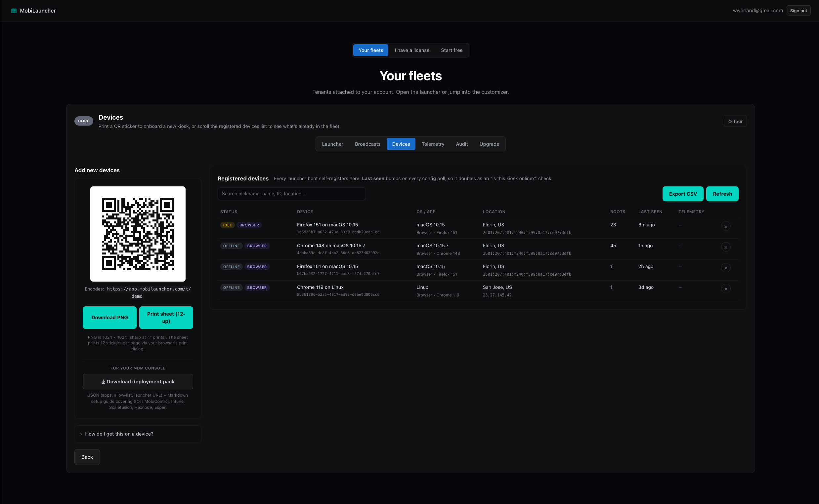819x504 pixels.
Task: Switch to the Audit tab
Action: pyautogui.click(x=462, y=144)
